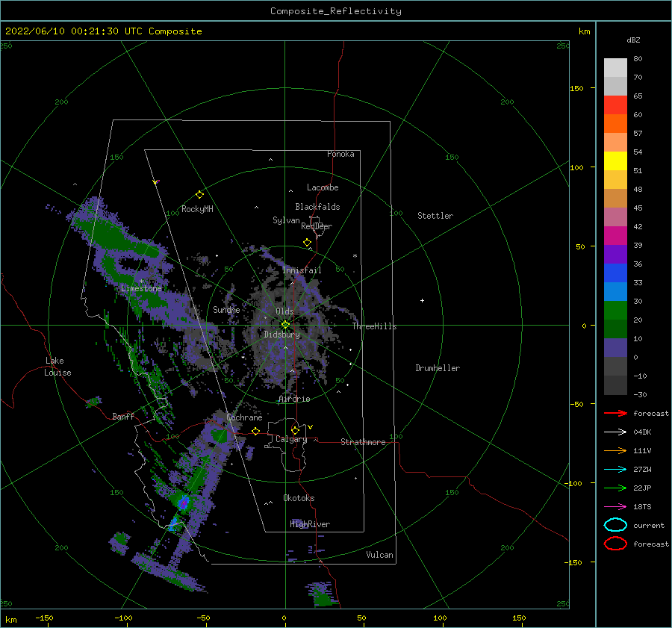Click the orange 111V arrow icon
This screenshot has width=672, height=628.
615,450
